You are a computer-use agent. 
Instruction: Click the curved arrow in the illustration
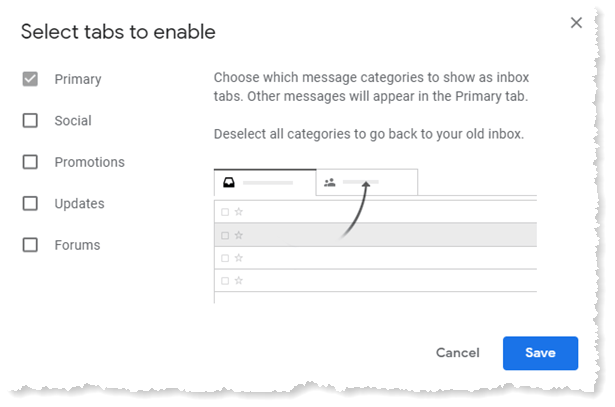(x=357, y=210)
